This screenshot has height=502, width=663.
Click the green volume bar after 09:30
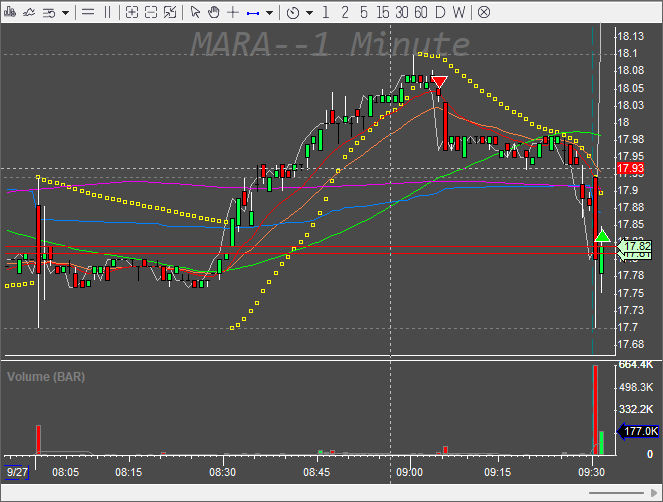[602, 443]
